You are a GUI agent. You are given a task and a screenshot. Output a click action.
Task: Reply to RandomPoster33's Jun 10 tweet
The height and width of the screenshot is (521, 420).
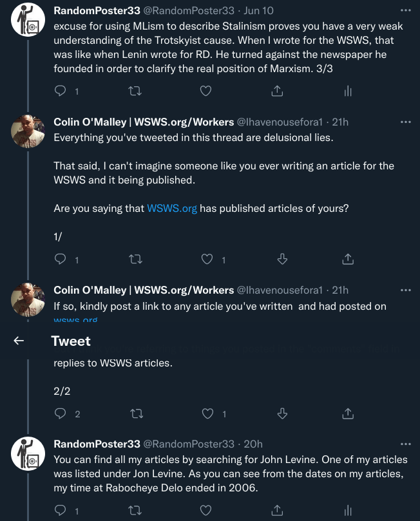[61, 91]
